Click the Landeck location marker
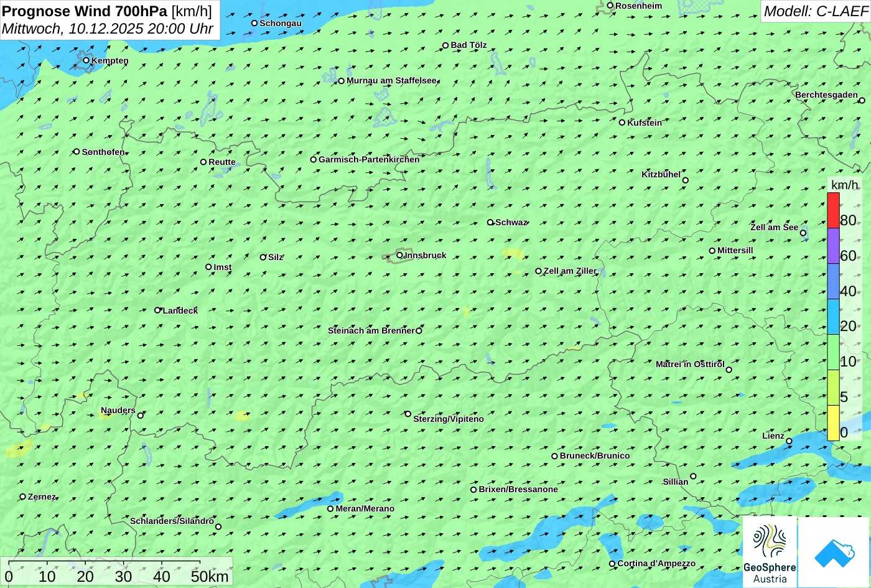Viewport: 871px width, 588px height. coord(157,310)
